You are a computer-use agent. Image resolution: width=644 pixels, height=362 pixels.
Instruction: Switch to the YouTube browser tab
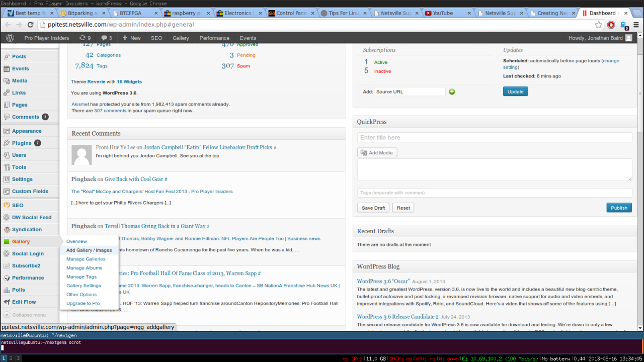click(446, 13)
